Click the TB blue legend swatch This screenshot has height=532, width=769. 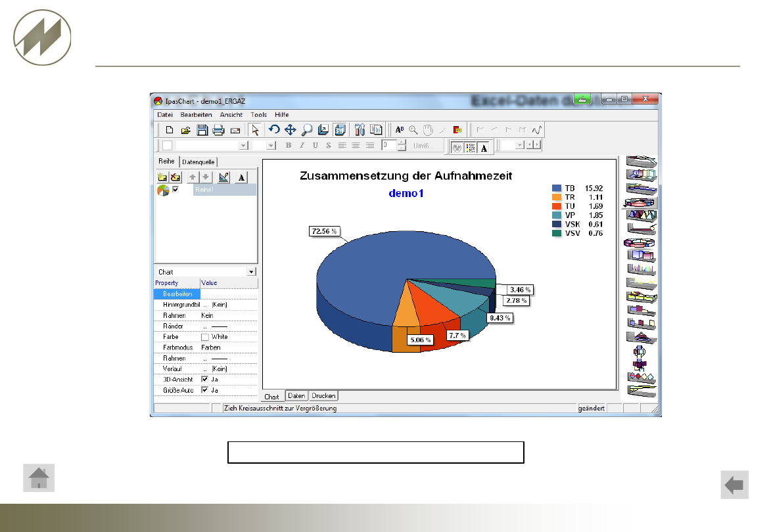point(556,188)
